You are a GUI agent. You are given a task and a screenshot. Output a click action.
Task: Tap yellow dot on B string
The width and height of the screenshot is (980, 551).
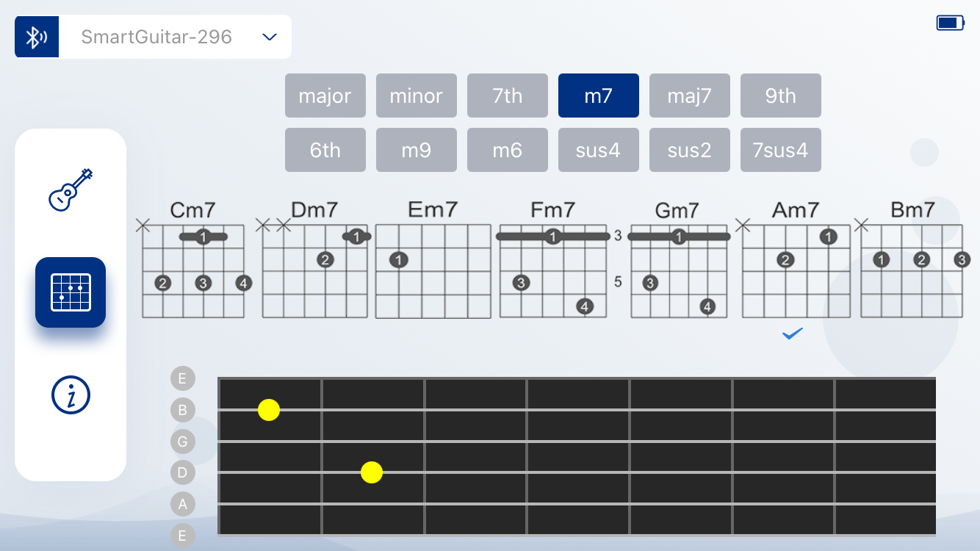[x=269, y=410]
